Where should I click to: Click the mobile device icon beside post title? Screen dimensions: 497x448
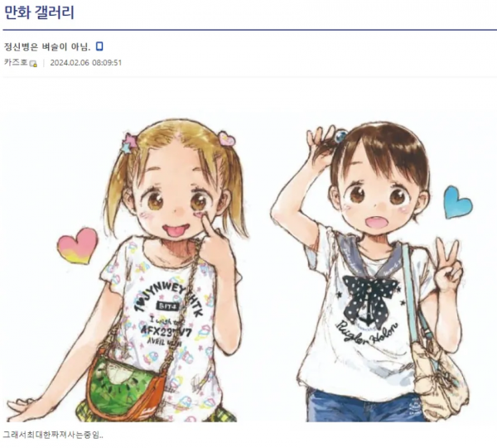click(x=99, y=46)
